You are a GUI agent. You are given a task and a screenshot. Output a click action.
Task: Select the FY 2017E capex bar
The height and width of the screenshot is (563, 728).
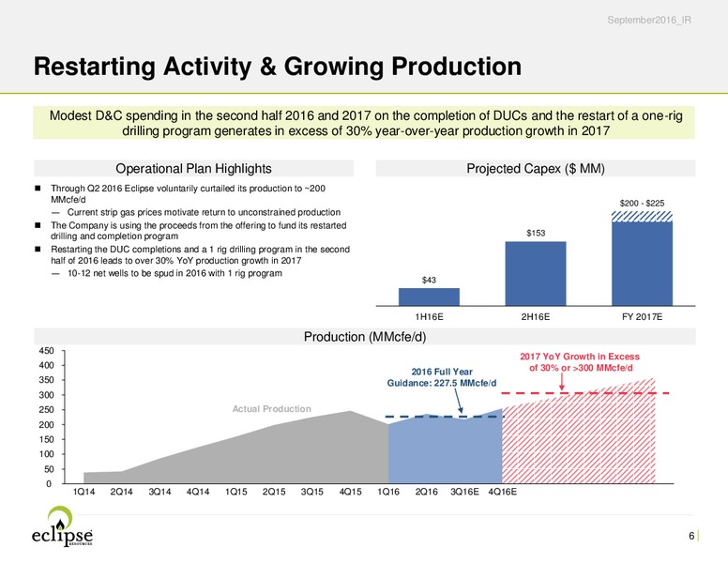(642, 258)
